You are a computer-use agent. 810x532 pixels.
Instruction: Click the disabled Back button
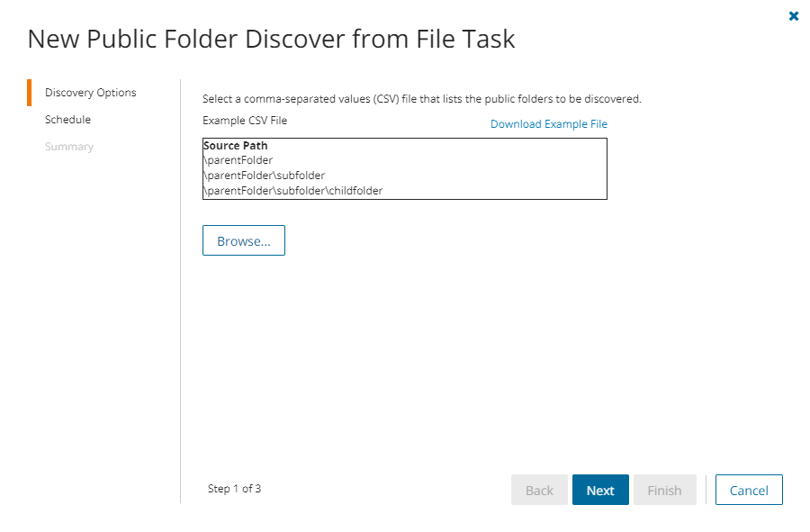[539, 491]
